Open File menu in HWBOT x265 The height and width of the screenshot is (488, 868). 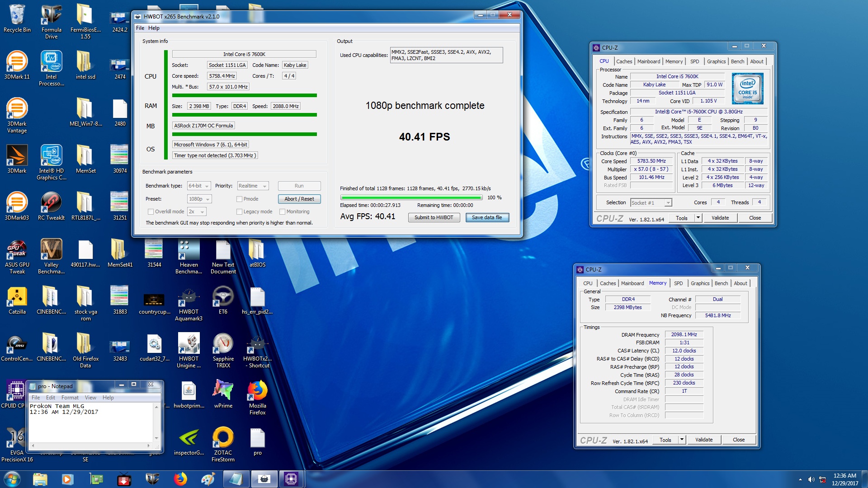pyautogui.click(x=140, y=28)
